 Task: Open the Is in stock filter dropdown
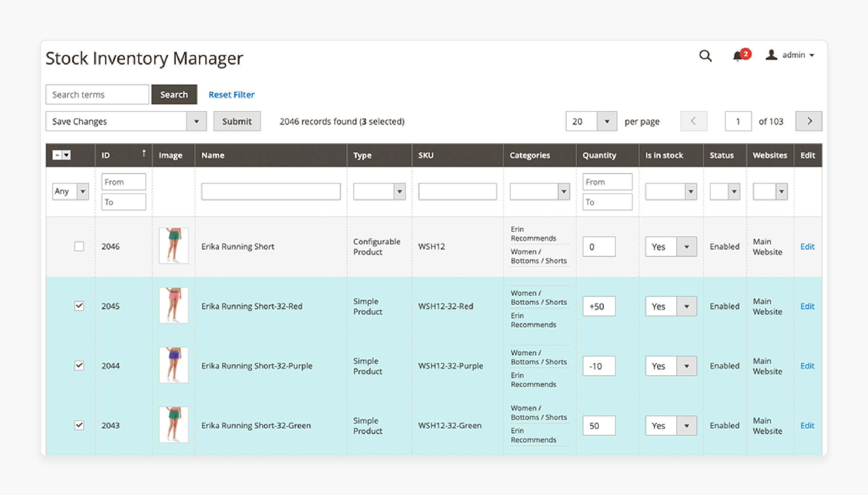point(671,191)
